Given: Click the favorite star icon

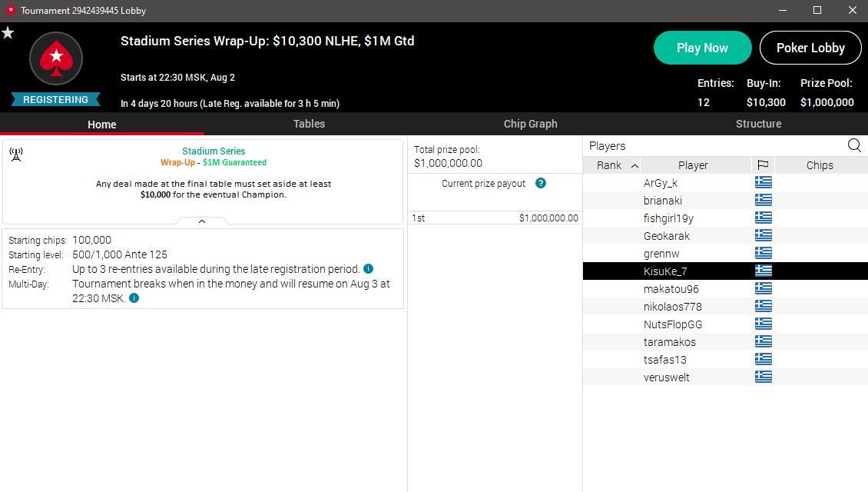Looking at the screenshot, I should (x=8, y=33).
